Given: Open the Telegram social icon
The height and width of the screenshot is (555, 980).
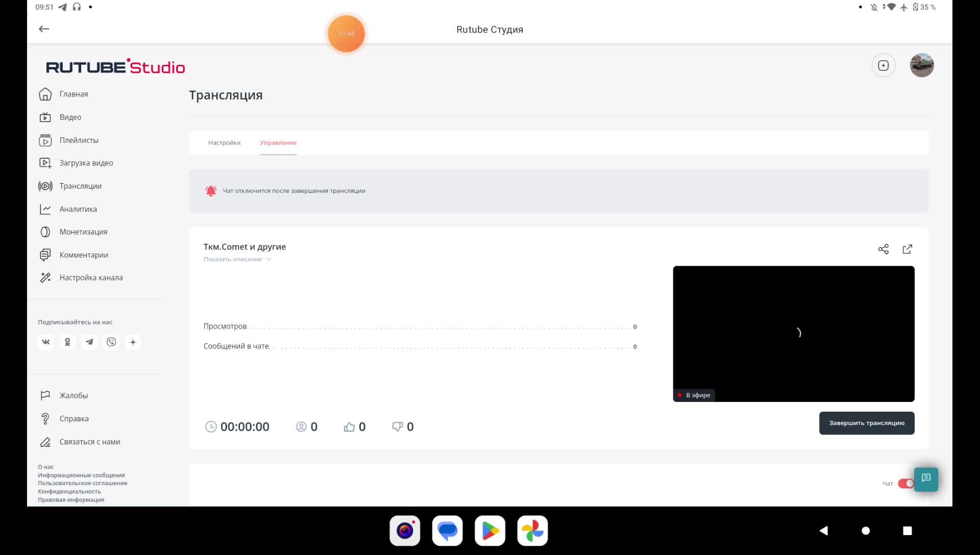Looking at the screenshot, I should [x=89, y=342].
